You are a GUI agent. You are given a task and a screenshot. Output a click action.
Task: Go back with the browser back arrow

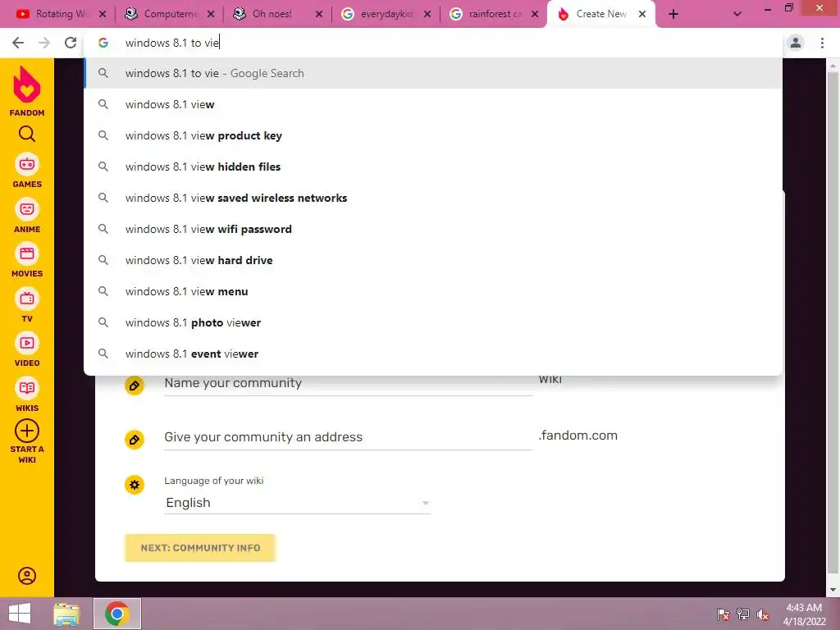point(18,43)
